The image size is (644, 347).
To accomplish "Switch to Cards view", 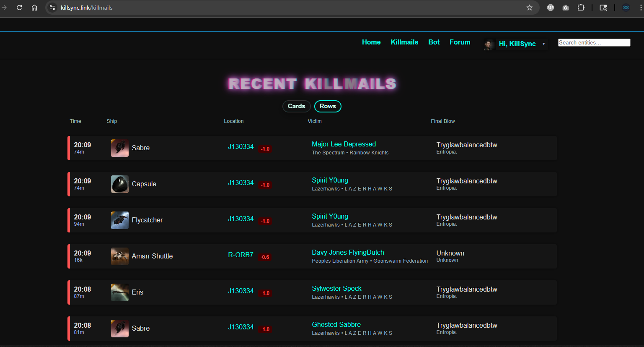I will [x=296, y=106].
